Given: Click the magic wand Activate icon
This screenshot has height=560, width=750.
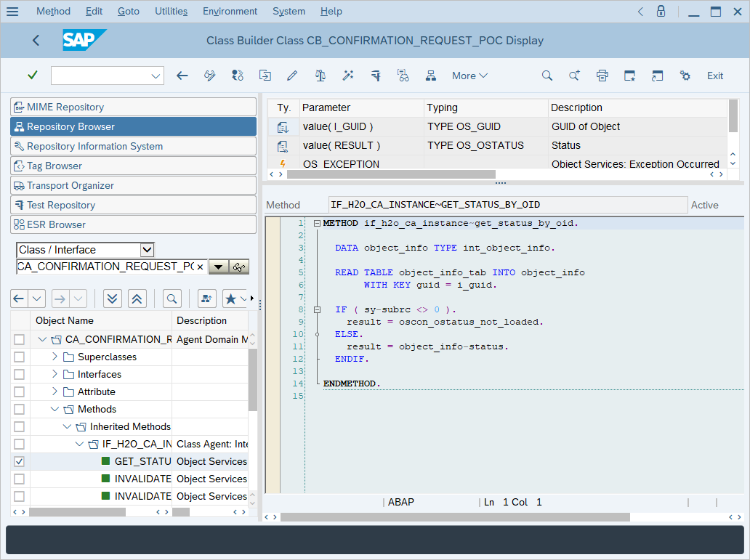Looking at the screenshot, I should pos(347,76).
